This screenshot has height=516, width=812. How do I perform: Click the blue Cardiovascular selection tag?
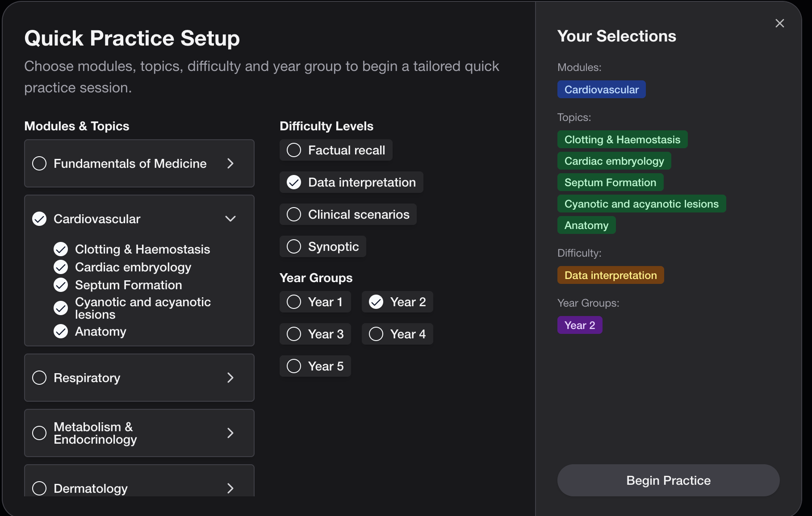tap(601, 89)
